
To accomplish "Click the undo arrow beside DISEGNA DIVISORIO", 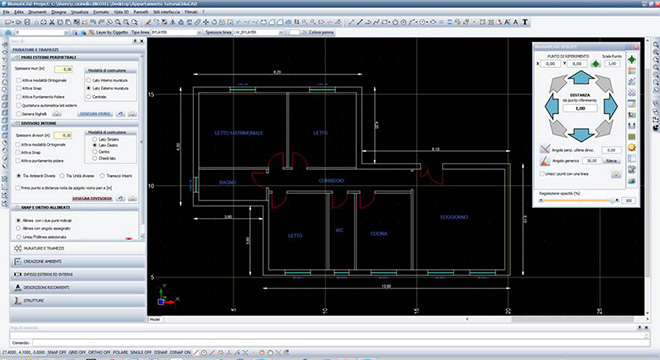I will [x=120, y=198].
